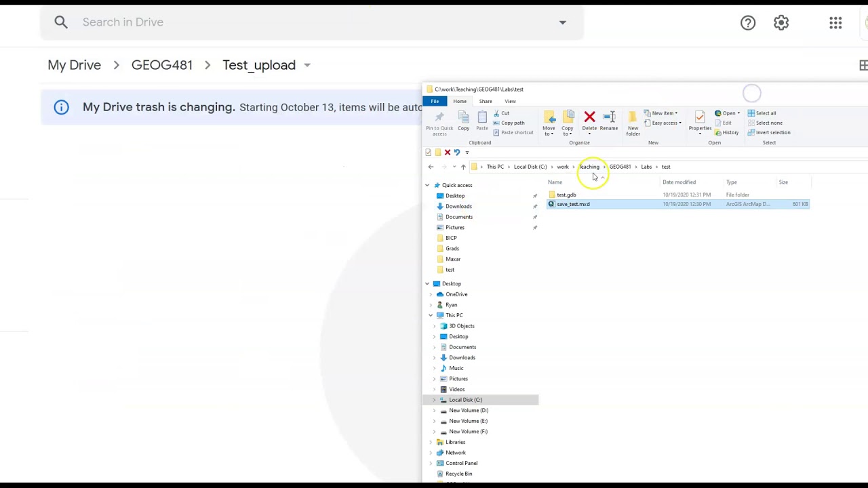Select Local Disk (C:) in navigation tree
The height and width of the screenshot is (488, 868).
tap(466, 400)
